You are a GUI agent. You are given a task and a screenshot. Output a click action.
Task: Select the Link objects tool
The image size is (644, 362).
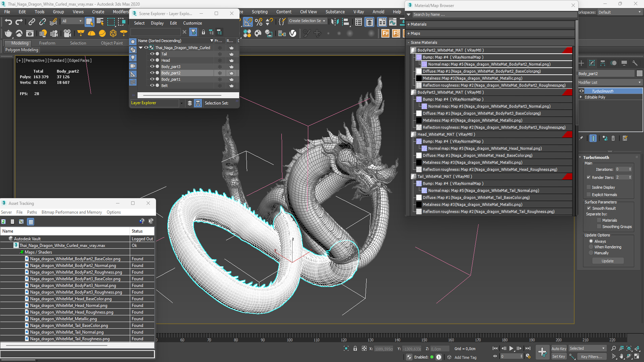click(x=32, y=22)
